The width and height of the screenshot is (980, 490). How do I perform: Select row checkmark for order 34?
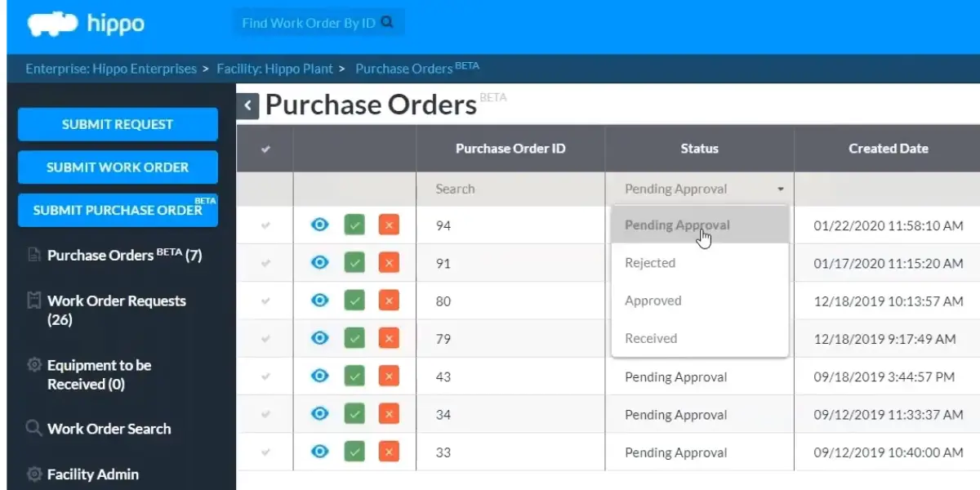[265, 415]
